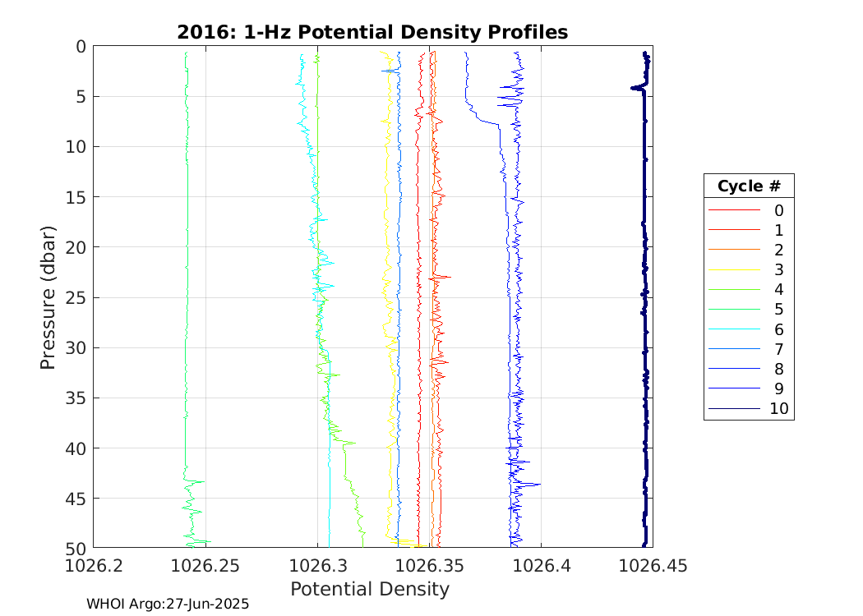Screen dimensions: 863x616
Task: Click the x-axis tick label 1026.4
Action: [541, 565]
